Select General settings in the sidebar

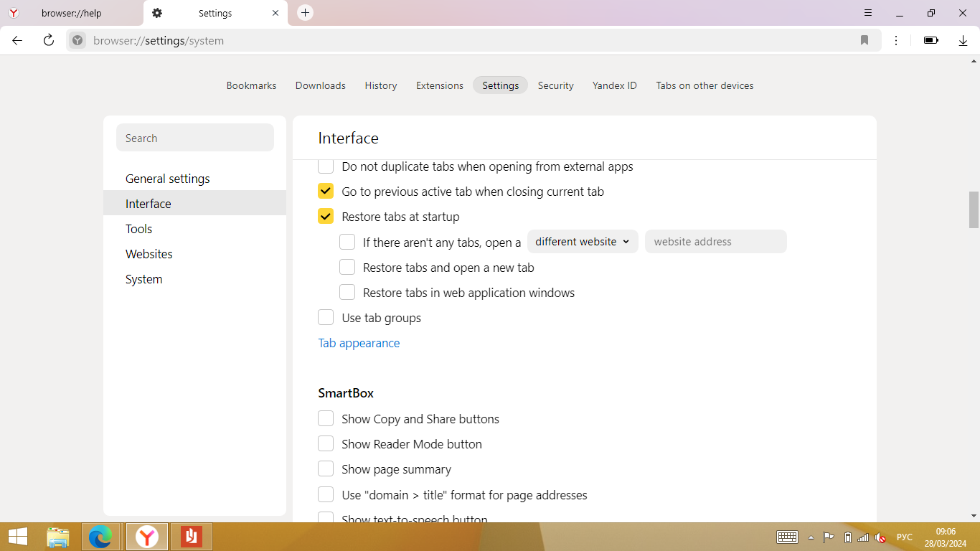tap(194, 179)
